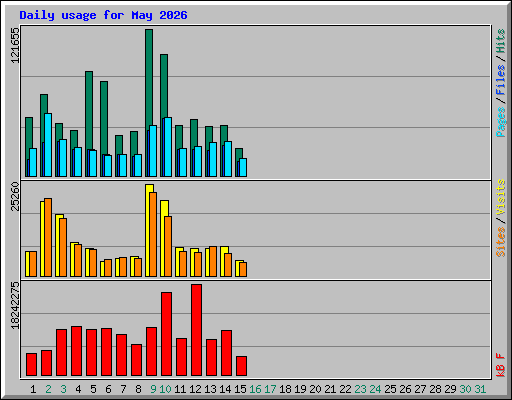
Task: Click the tallest red KB bar on day 12
Action: pos(196,330)
